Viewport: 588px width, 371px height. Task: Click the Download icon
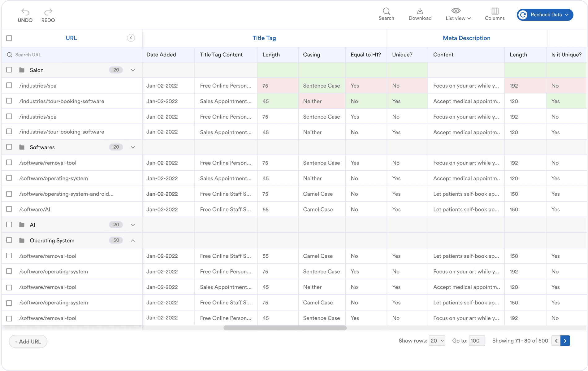coord(420,11)
